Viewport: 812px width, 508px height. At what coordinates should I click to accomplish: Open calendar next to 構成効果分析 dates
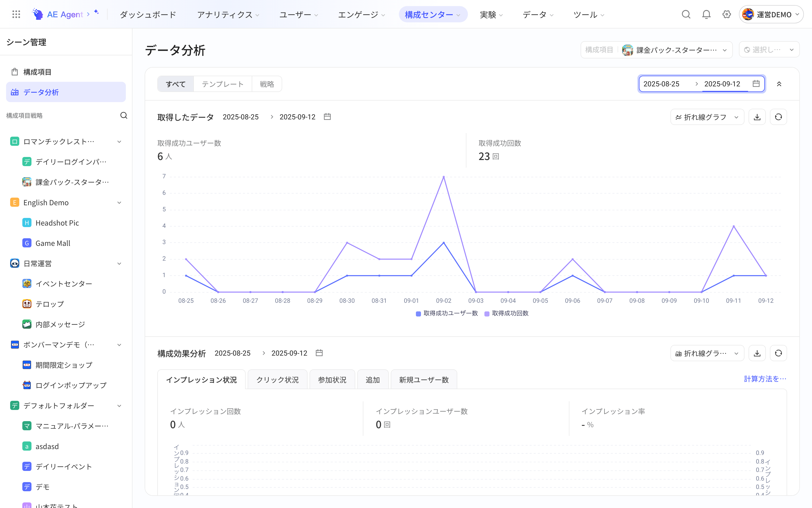coord(319,353)
